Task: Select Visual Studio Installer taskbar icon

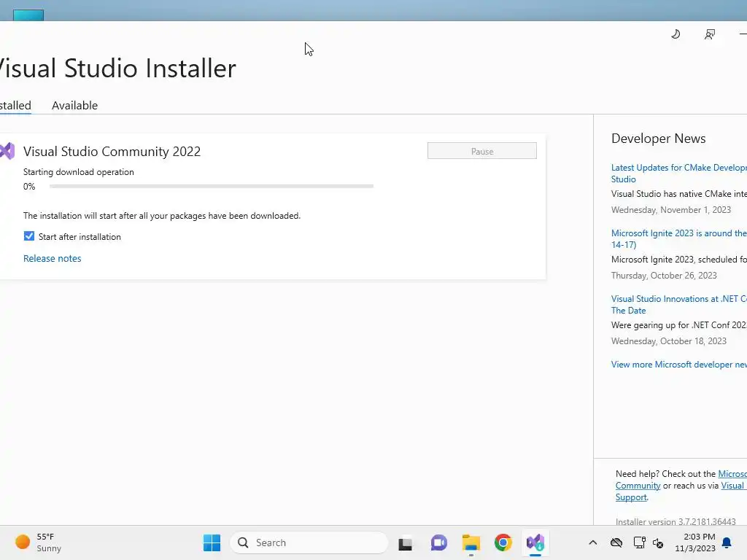Action: (x=535, y=542)
